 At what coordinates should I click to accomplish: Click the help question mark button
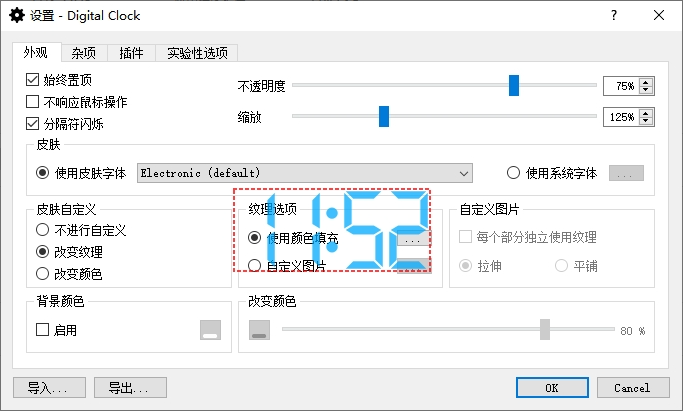point(613,15)
